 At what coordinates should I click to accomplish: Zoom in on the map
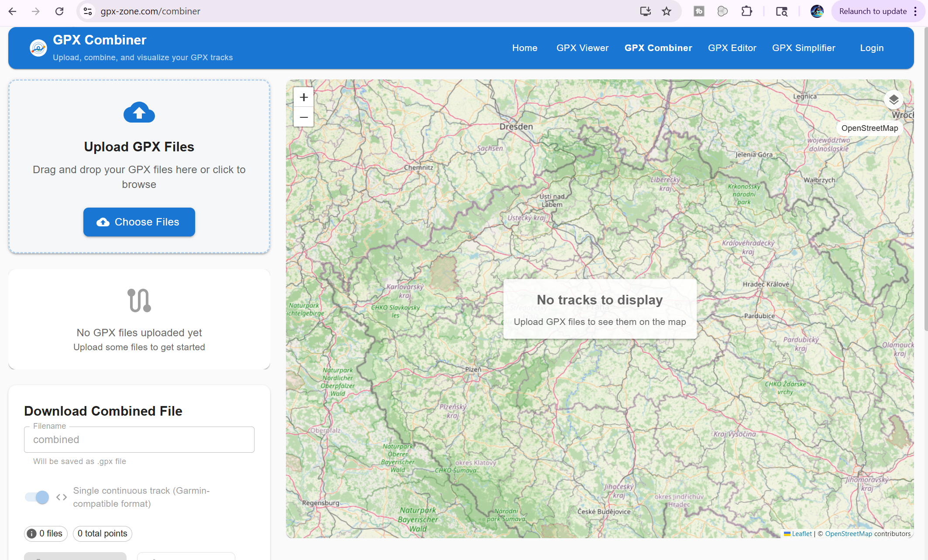(x=304, y=97)
